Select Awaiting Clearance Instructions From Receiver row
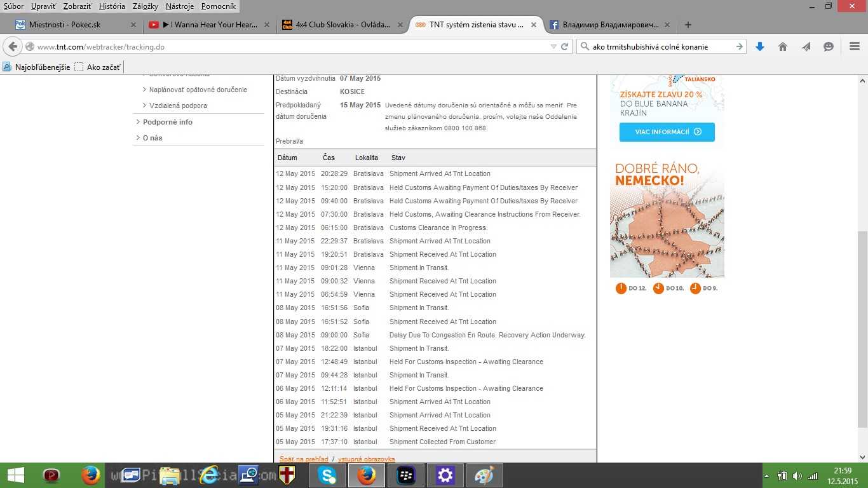Image resolution: width=868 pixels, height=488 pixels. coord(435,214)
